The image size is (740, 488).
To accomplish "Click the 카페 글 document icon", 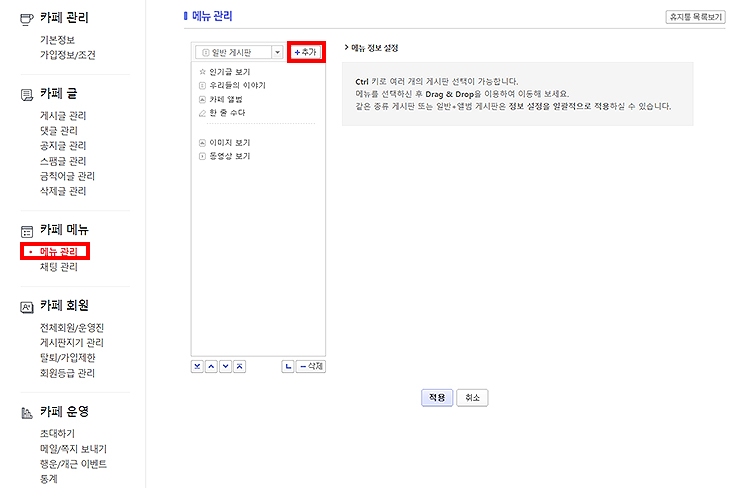I will click(x=27, y=95).
